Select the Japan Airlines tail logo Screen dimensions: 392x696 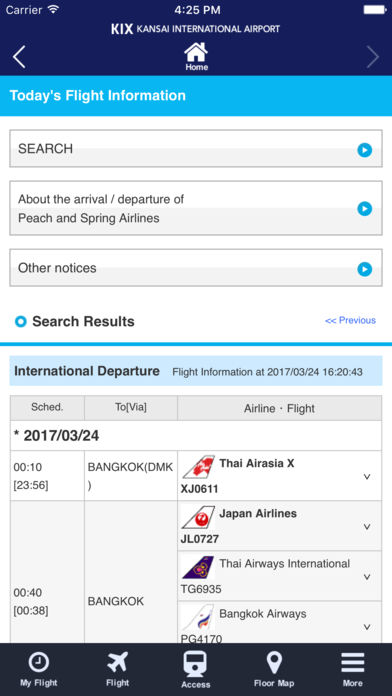tap(198, 517)
